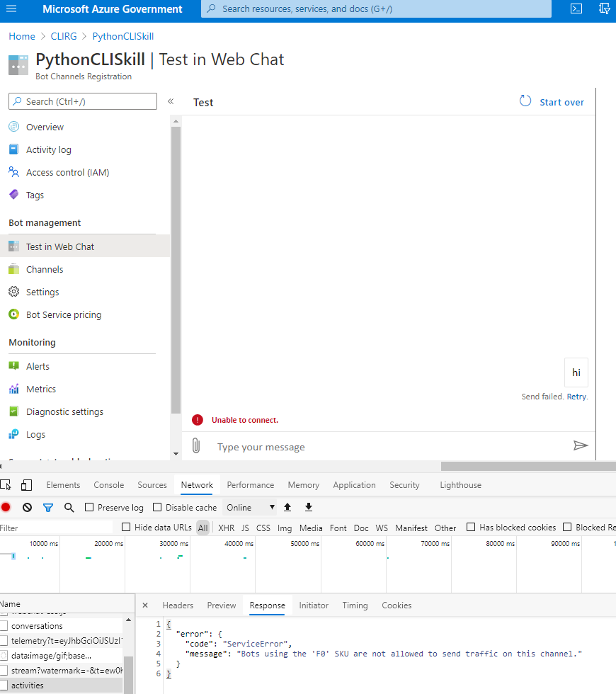616x694 pixels.
Task: Open the Headers tab of the request
Action: pos(178,605)
